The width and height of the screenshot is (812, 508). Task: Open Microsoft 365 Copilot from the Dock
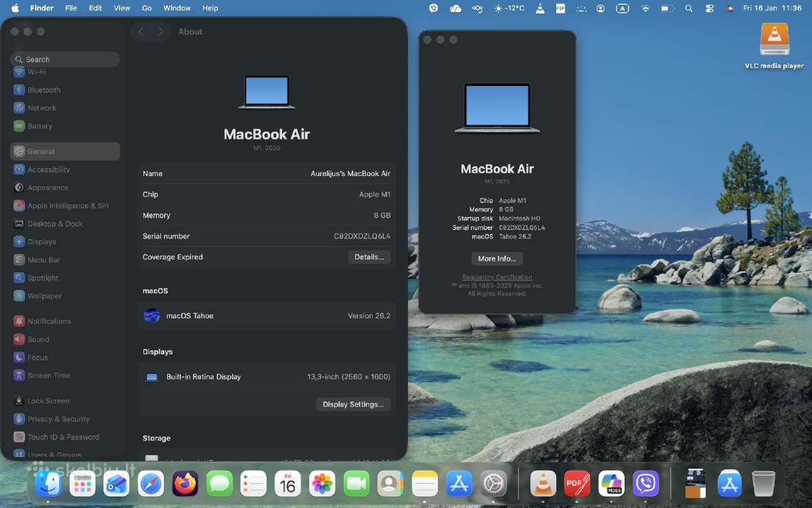[x=612, y=484]
